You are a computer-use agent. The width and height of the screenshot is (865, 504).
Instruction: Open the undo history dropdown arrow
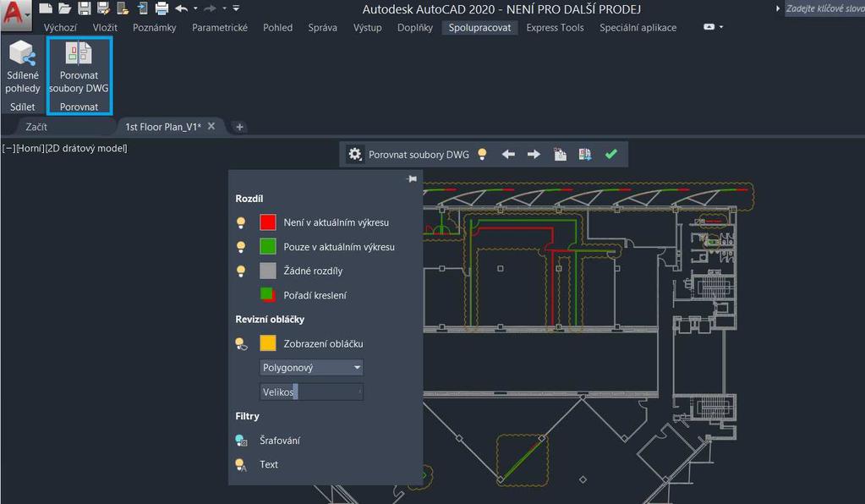(x=196, y=8)
